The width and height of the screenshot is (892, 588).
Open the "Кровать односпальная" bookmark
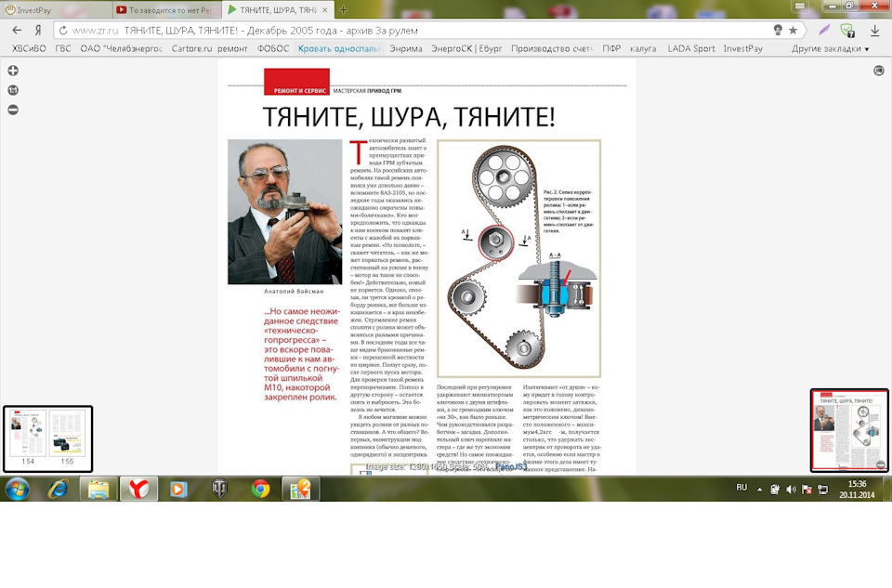tap(339, 48)
